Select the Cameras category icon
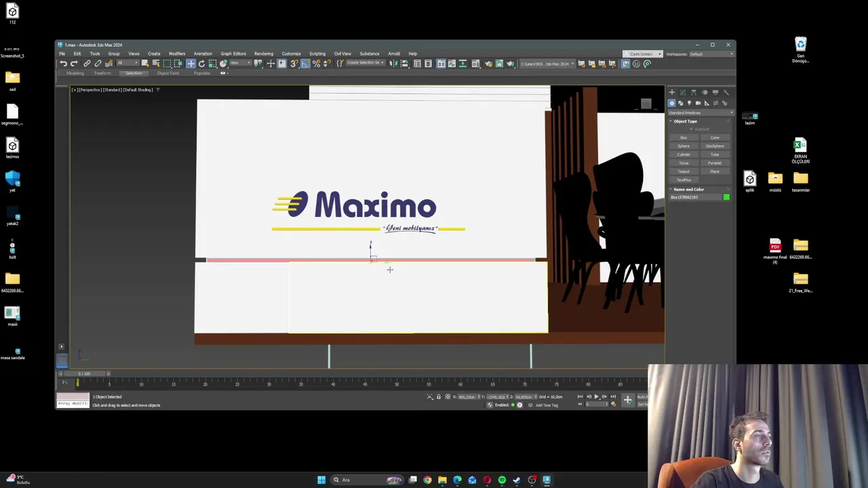Viewport: 868px width, 488px height. tap(698, 103)
